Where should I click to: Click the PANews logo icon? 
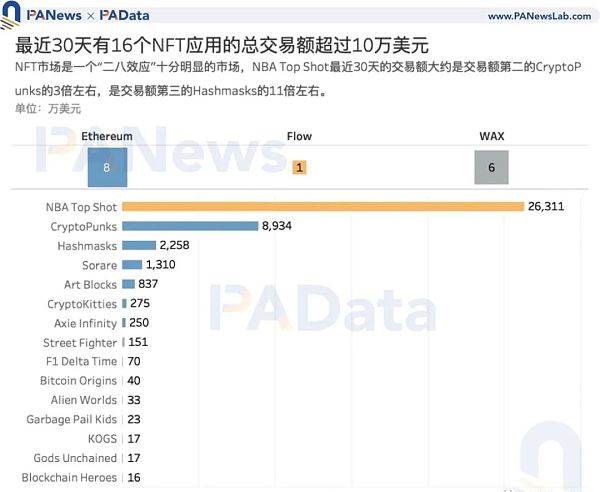click(10, 15)
